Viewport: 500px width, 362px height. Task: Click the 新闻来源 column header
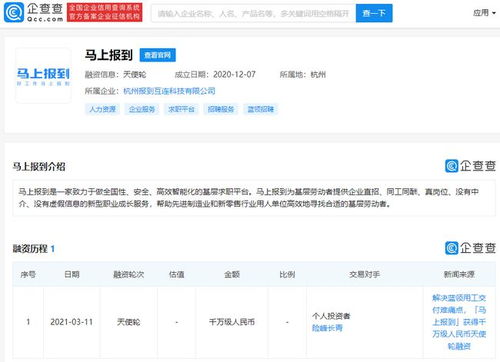(x=459, y=274)
